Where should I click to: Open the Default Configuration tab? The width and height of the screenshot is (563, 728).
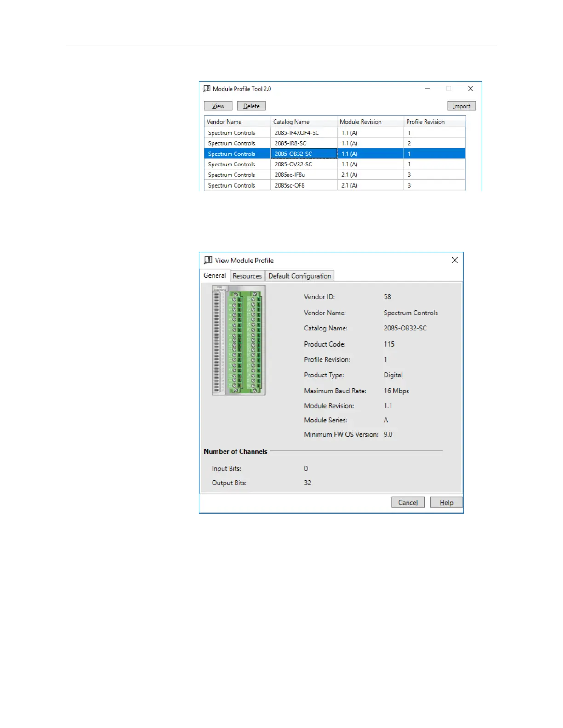(300, 276)
